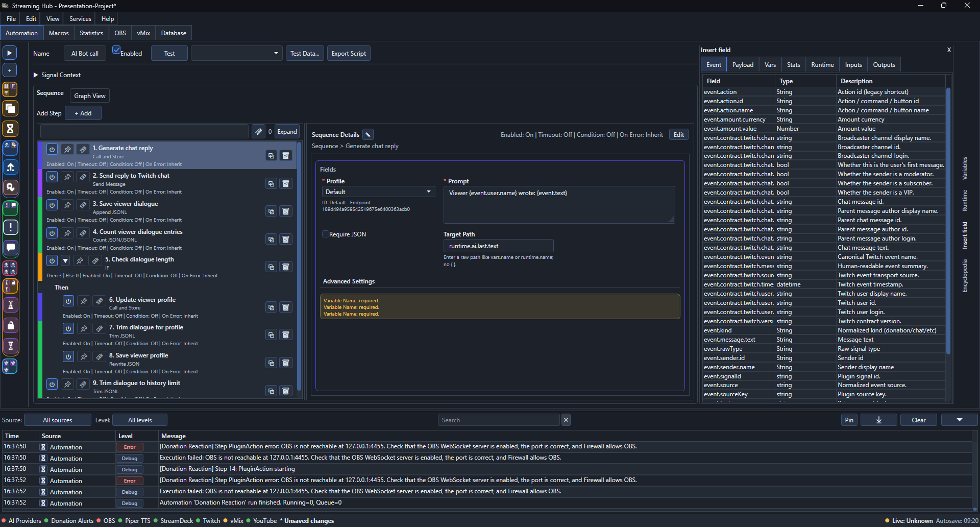Click the speech bubble icon in the left sidebar

11,248
